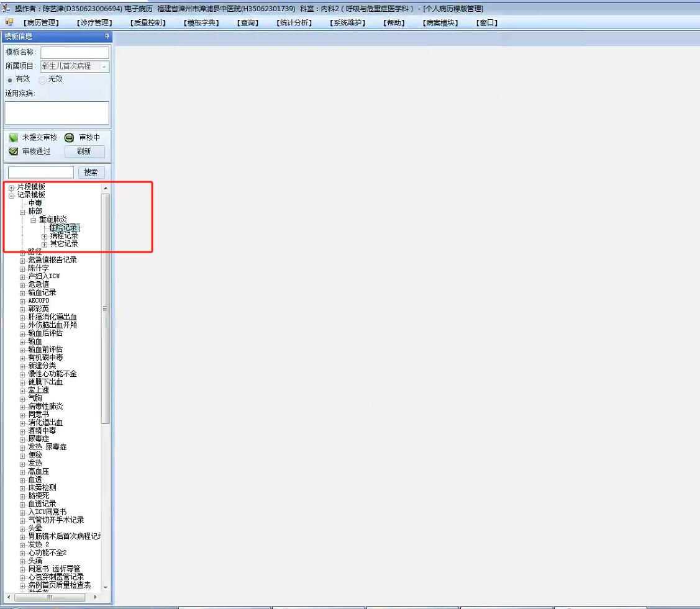Open the 窗口 menu
Image resolution: width=700 pixels, height=609 pixels.
[x=486, y=23]
